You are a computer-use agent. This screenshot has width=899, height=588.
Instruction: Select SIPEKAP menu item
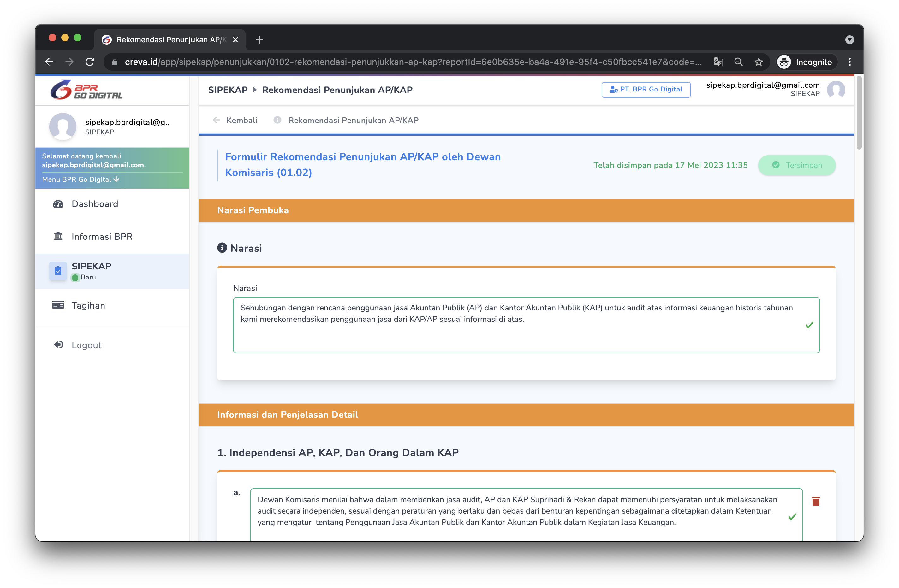click(113, 271)
